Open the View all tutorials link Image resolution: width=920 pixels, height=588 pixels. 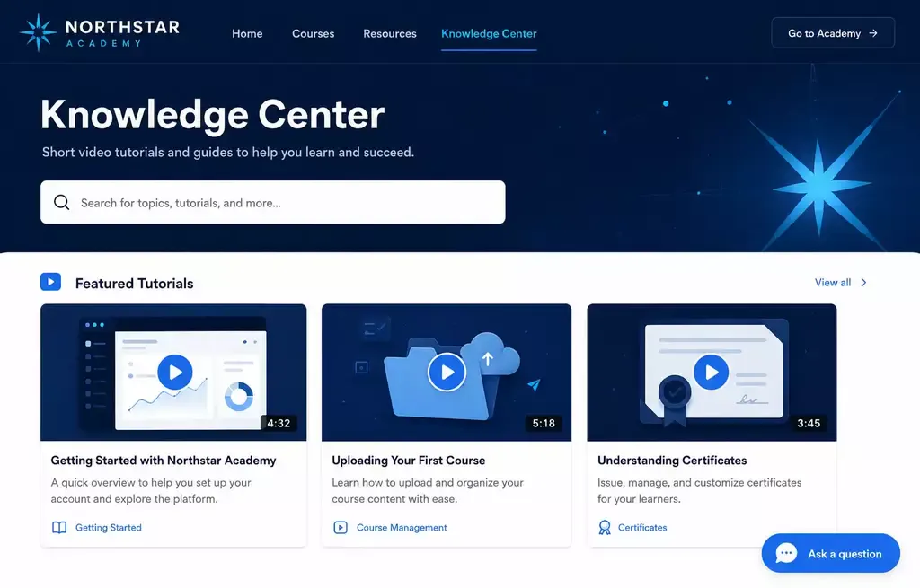(x=841, y=283)
